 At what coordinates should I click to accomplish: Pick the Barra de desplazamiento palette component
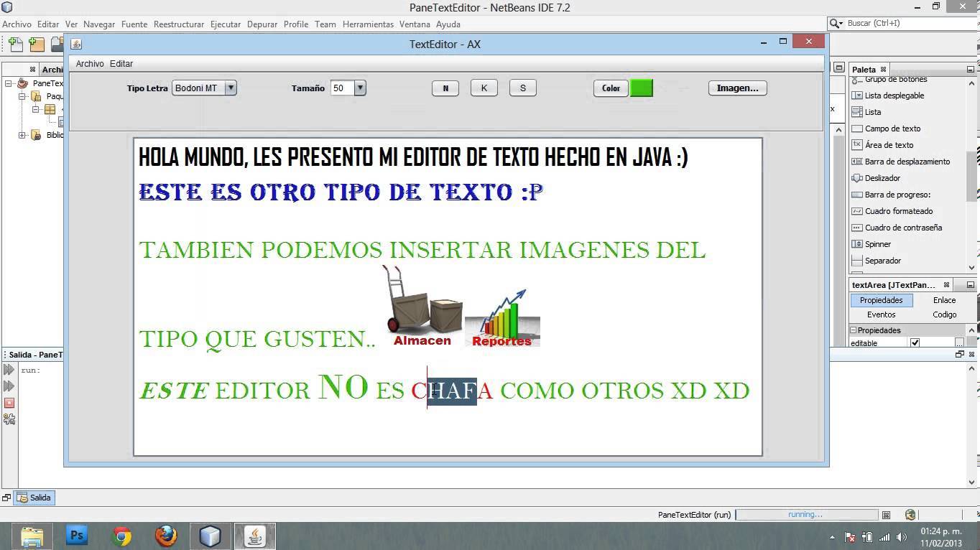point(900,162)
